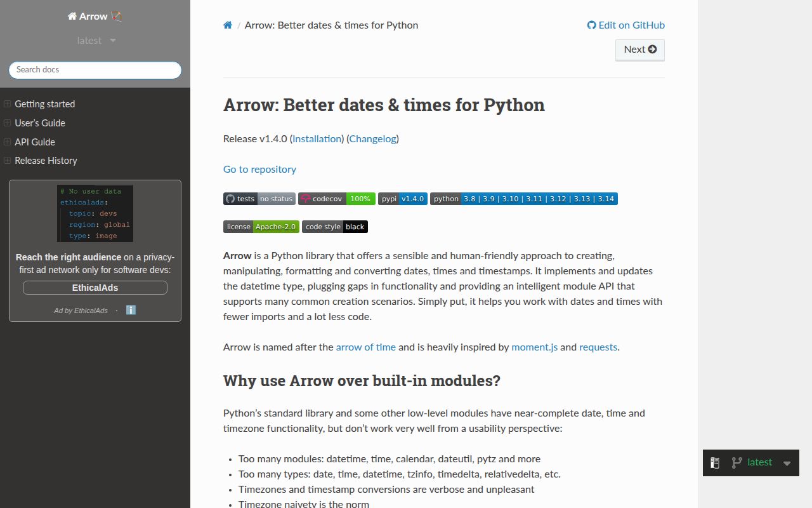Click the Read the Docs book icon in flyout
812x508 pixels.
tap(715, 463)
